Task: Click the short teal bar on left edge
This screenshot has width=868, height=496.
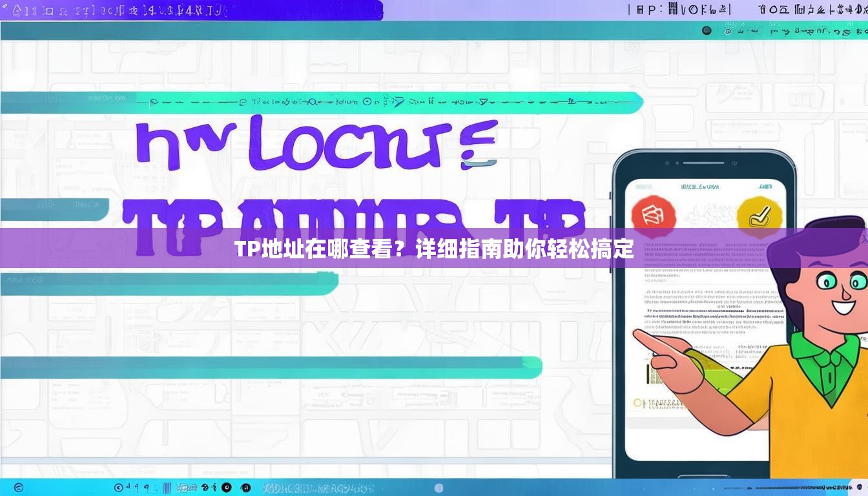Action: [53, 210]
